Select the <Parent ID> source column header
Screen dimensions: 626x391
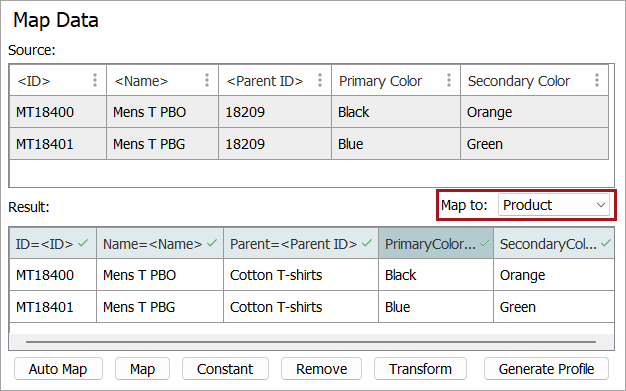(x=275, y=80)
